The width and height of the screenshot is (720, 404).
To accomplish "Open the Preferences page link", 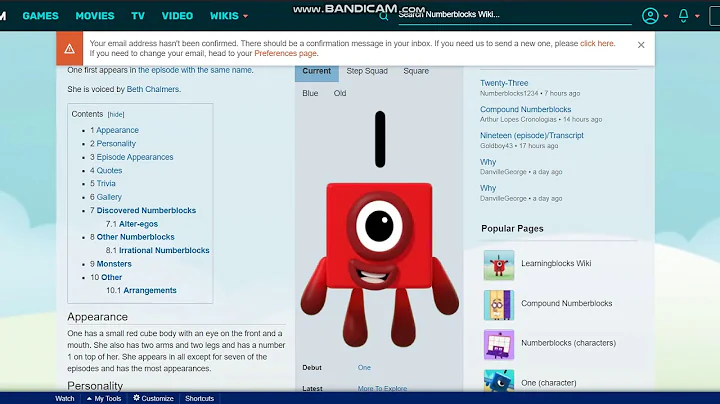I will coord(285,54).
